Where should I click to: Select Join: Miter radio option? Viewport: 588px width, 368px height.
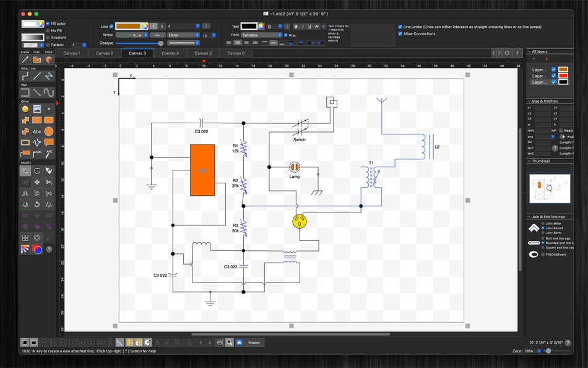(543, 224)
